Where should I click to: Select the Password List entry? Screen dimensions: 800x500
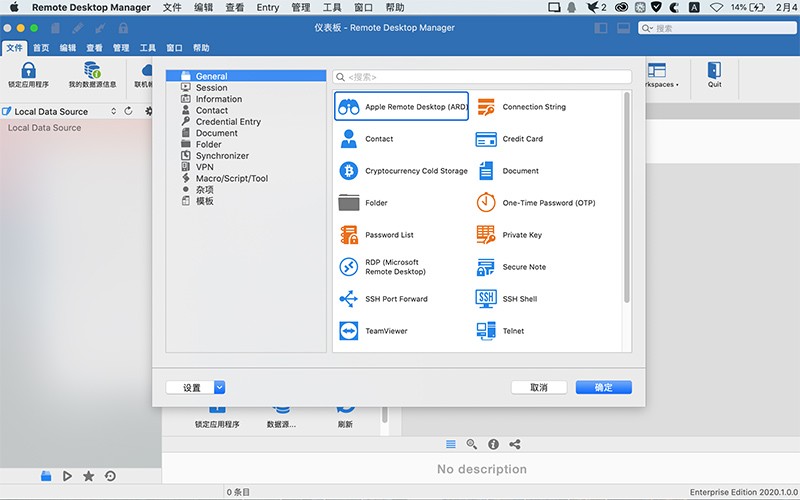tap(376, 235)
